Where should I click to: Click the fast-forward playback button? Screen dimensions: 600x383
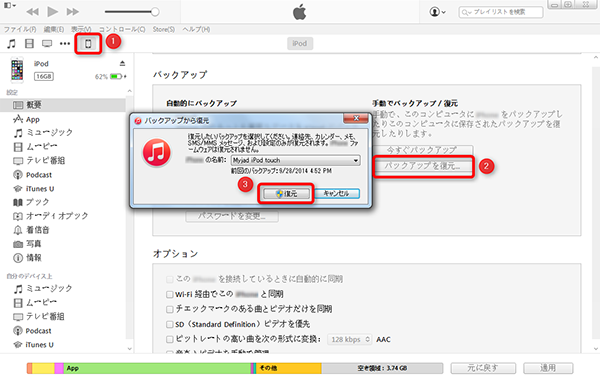(x=73, y=12)
